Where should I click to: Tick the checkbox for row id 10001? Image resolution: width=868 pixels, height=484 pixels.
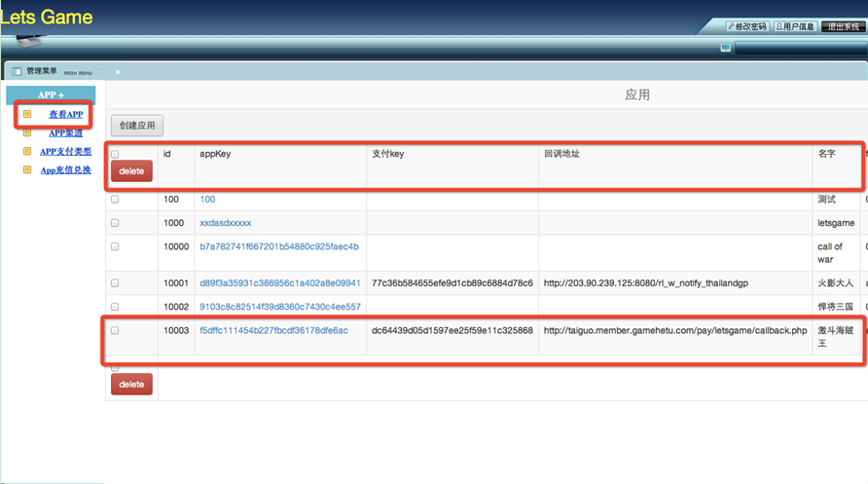(x=115, y=283)
